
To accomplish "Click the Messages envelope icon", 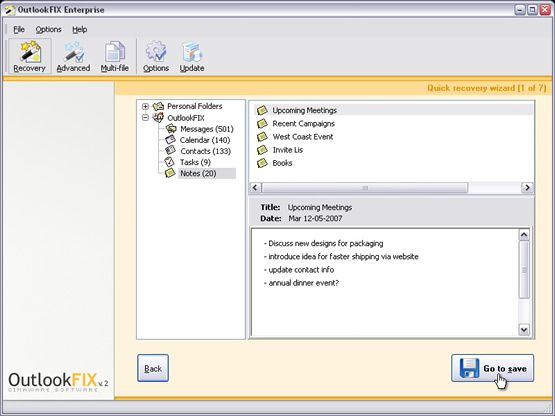I will pos(171,129).
